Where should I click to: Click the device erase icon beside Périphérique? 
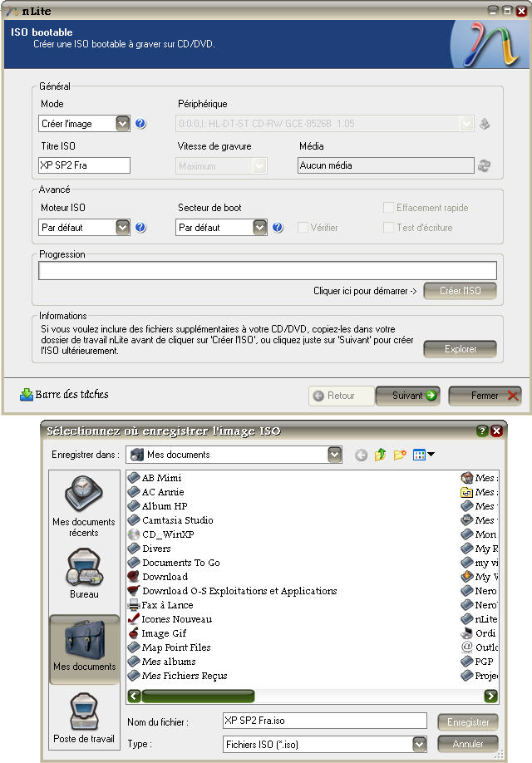(x=485, y=124)
